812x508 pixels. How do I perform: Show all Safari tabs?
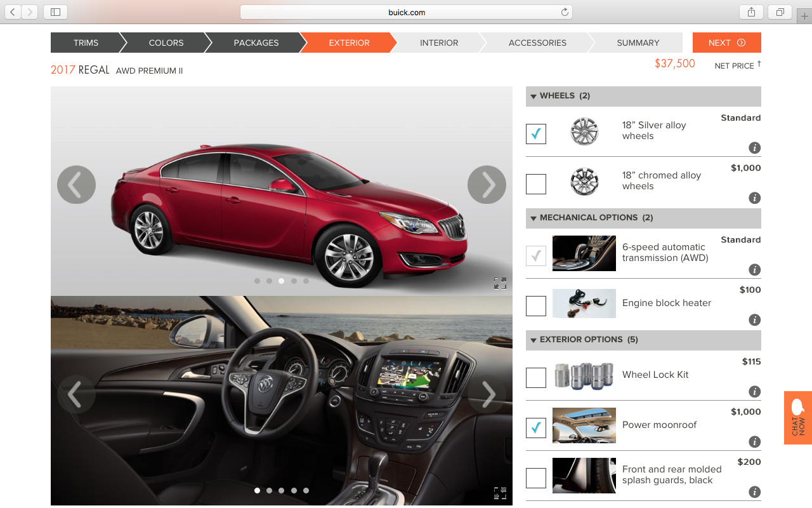(x=780, y=11)
